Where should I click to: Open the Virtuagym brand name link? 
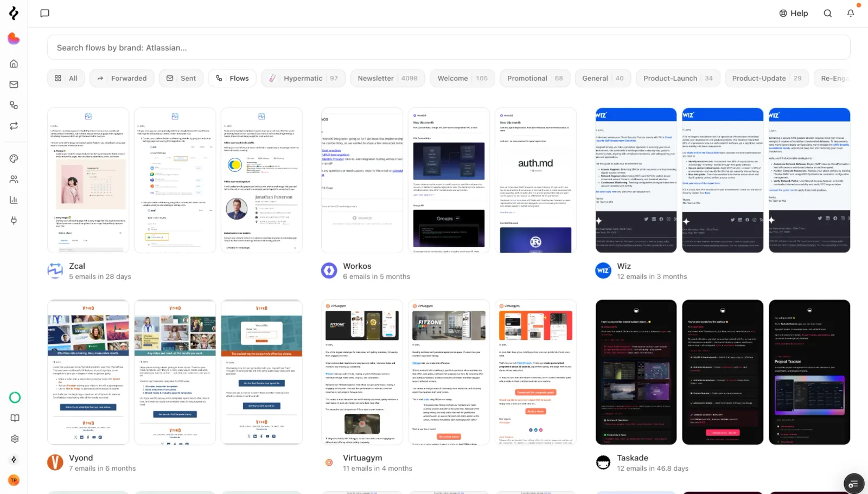362,458
